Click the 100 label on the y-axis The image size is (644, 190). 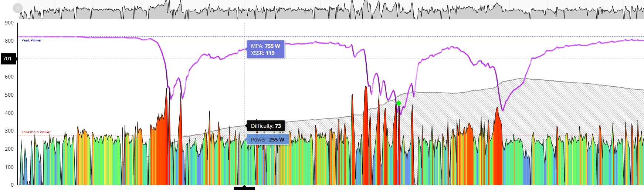[9, 167]
